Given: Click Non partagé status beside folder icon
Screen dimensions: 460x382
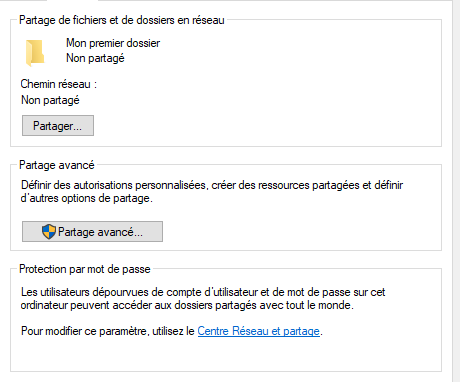Looking at the screenshot, I should [95, 58].
